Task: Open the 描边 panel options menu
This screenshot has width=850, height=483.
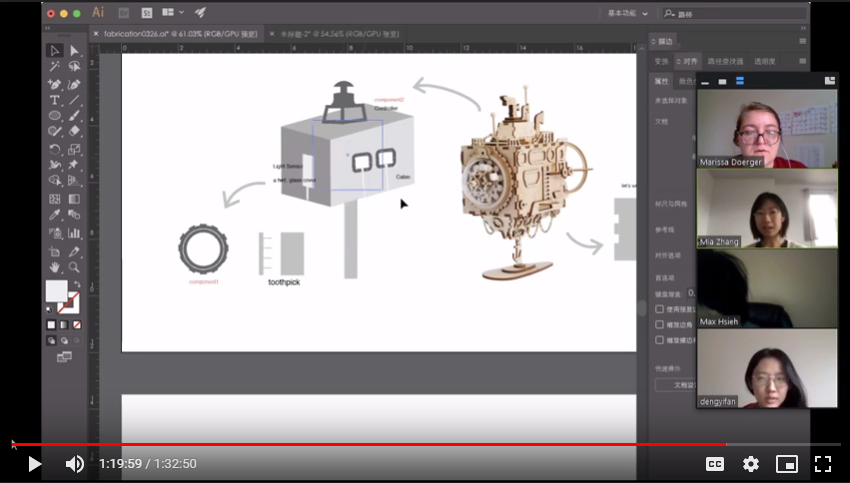Action: coord(802,41)
